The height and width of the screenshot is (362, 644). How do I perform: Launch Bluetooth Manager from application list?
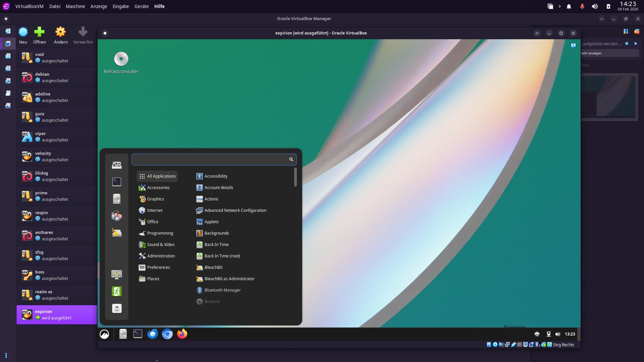coord(222,290)
